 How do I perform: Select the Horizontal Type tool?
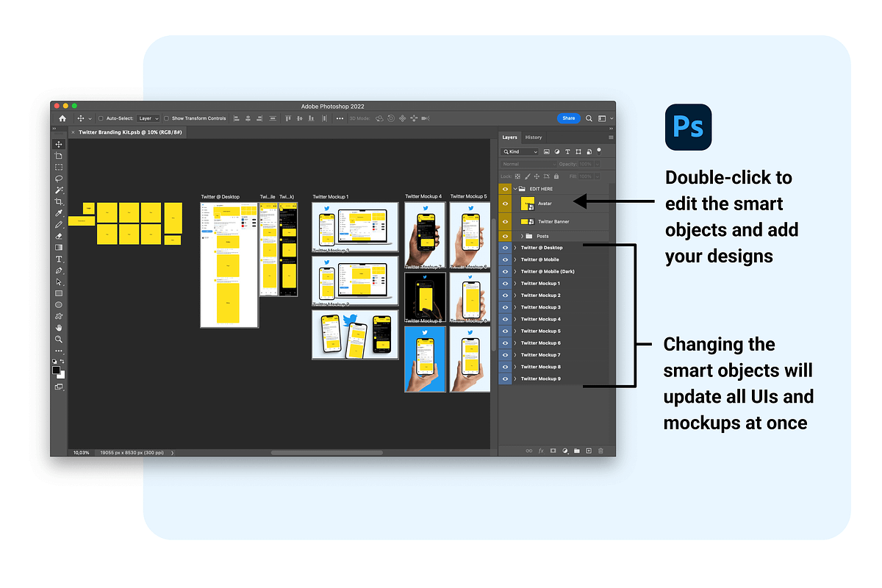(59, 259)
